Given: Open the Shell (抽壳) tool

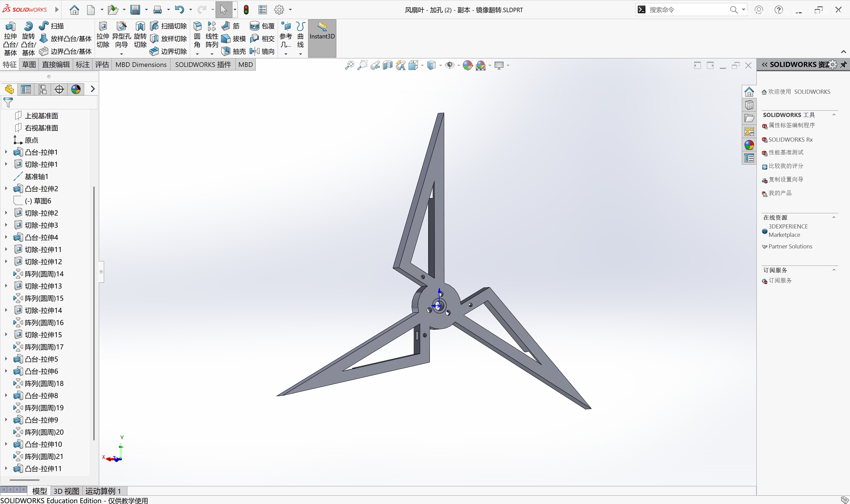Looking at the screenshot, I should point(233,51).
